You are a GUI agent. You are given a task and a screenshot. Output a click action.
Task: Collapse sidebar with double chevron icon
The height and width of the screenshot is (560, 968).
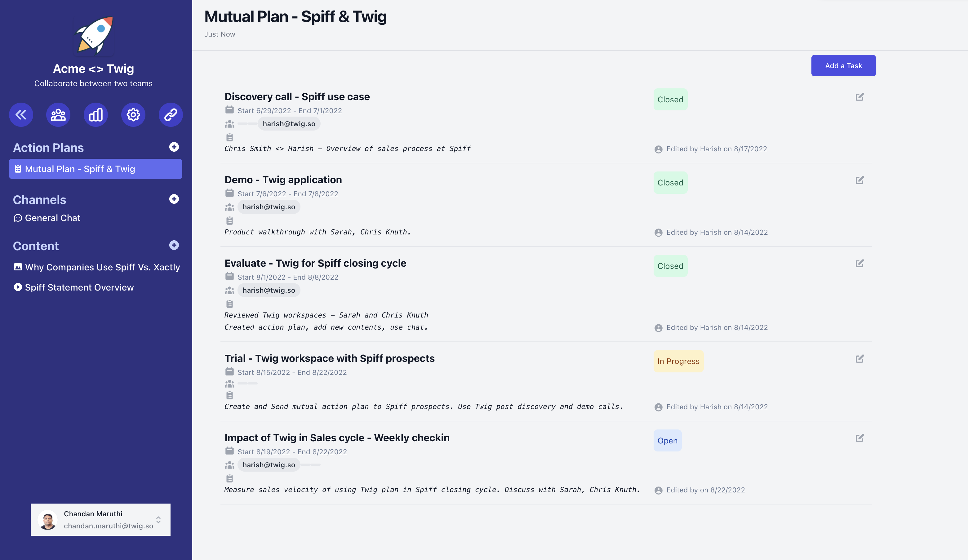coord(21,114)
